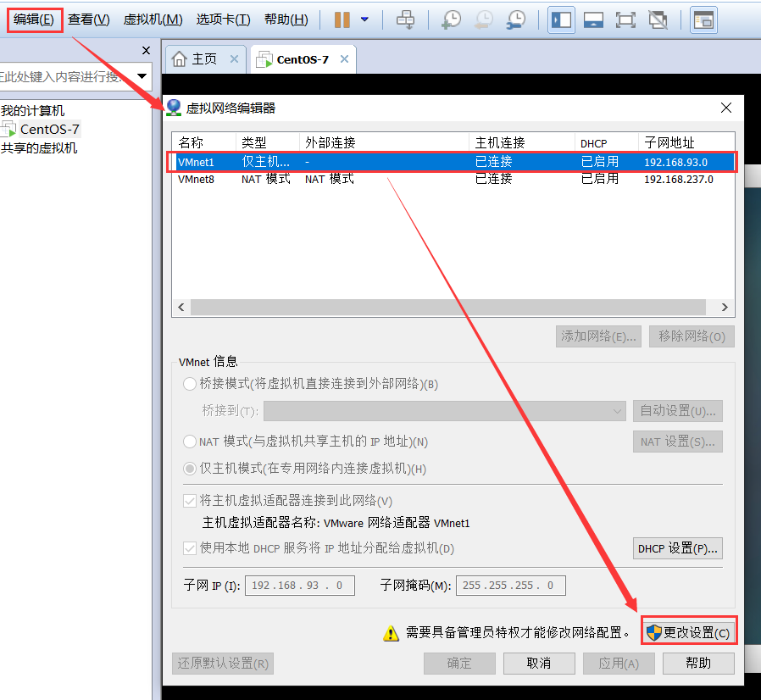Close the CentOS-7 tab
The height and width of the screenshot is (700, 761).
click(x=344, y=58)
